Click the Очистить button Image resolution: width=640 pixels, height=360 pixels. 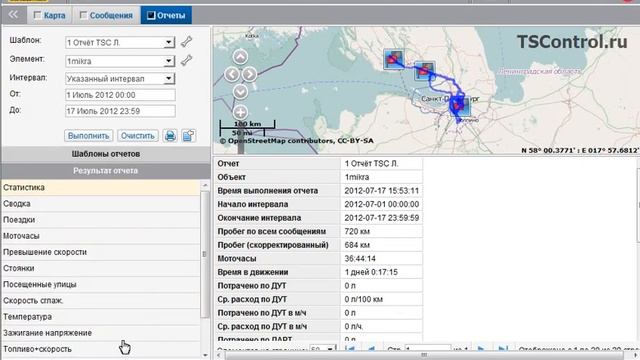pos(138,136)
